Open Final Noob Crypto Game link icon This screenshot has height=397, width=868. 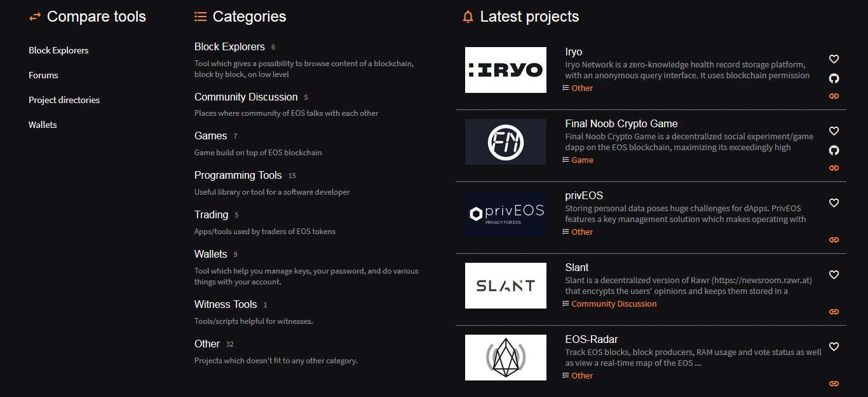point(834,168)
